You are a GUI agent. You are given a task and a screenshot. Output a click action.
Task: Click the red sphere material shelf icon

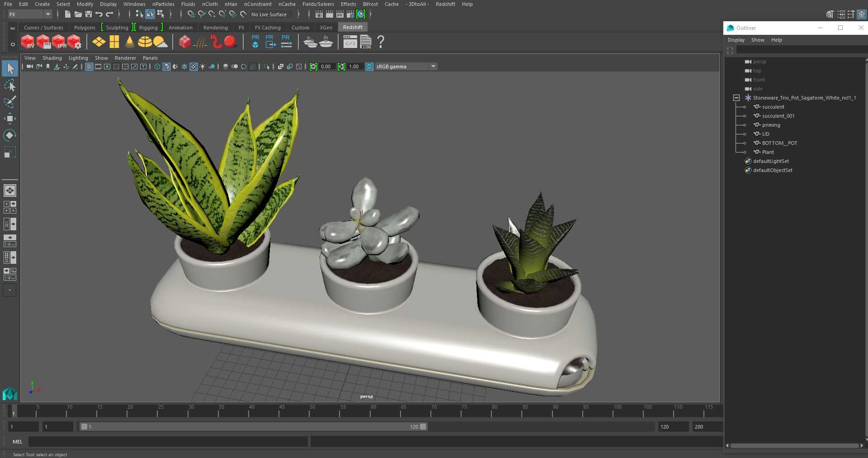pyautogui.click(x=231, y=42)
